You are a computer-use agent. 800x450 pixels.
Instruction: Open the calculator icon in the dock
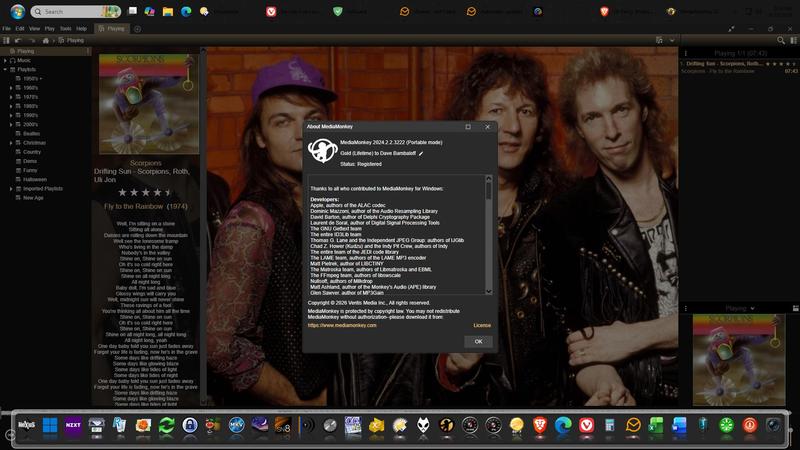click(610, 425)
